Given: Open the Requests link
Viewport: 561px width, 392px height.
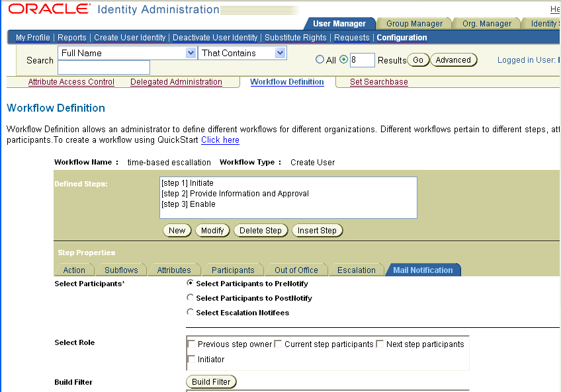Looking at the screenshot, I should click(x=352, y=38).
